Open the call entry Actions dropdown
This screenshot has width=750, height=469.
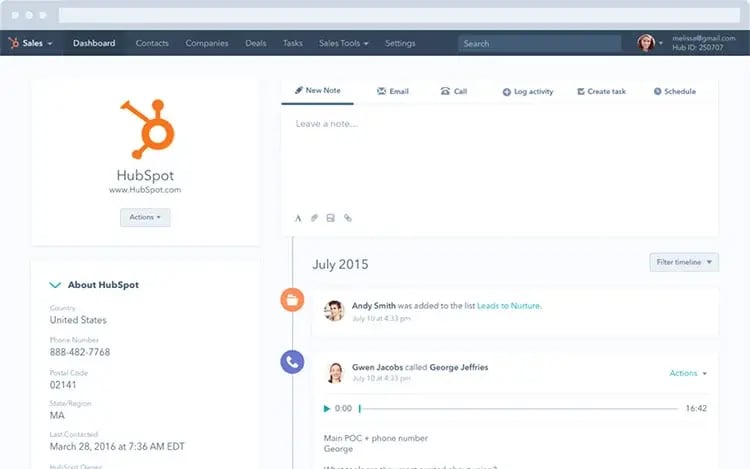coord(688,373)
